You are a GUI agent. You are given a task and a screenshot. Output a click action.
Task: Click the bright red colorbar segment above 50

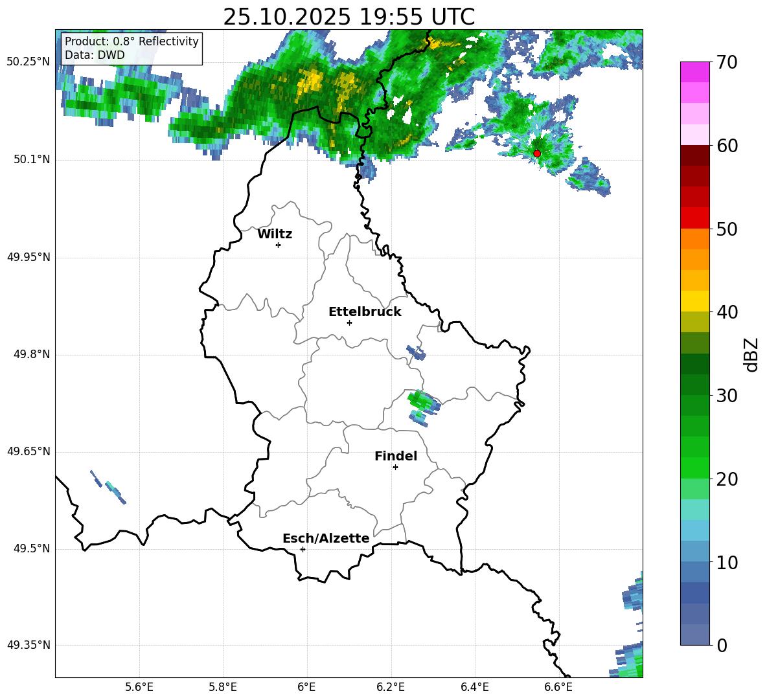pyautogui.click(x=694, y=218)
